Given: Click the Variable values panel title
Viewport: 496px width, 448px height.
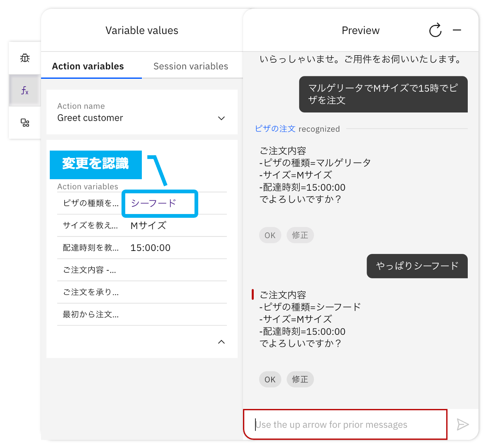Looking at the screenshot, I should click(x=142, y=30).
